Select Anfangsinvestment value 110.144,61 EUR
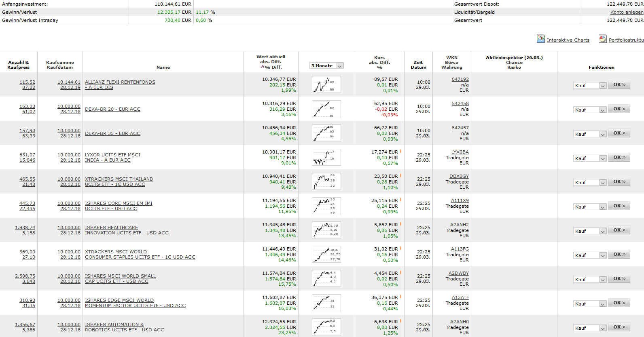The image size is (644, 337). pos(173,4)
